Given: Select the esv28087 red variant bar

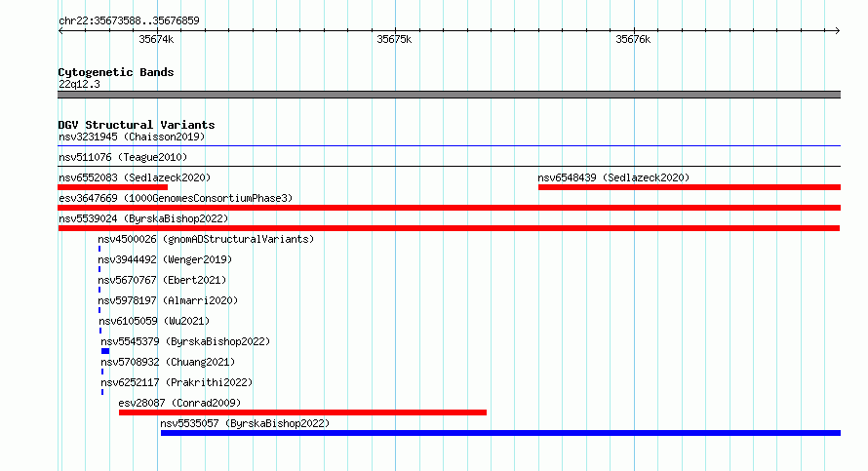Looking at the screenshot, I should pyautogui.click(x=302, y=412).
